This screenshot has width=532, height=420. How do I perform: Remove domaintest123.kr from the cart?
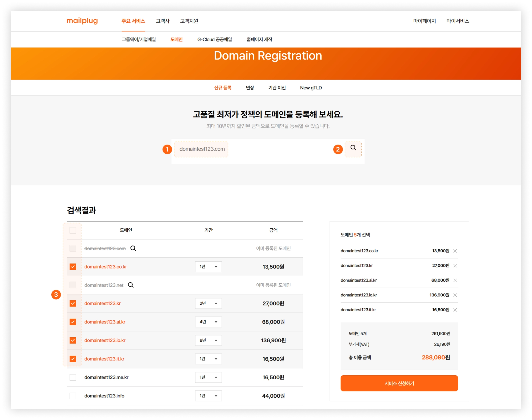pos(455,266)
